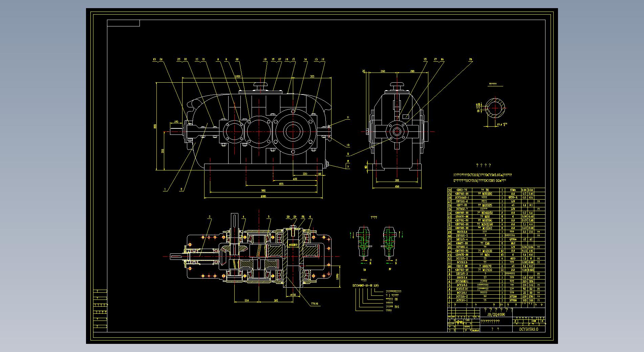Screen dimensions: 644x352
Task: Click balloon number 25 above side view
Action: [x=426, y=59]
